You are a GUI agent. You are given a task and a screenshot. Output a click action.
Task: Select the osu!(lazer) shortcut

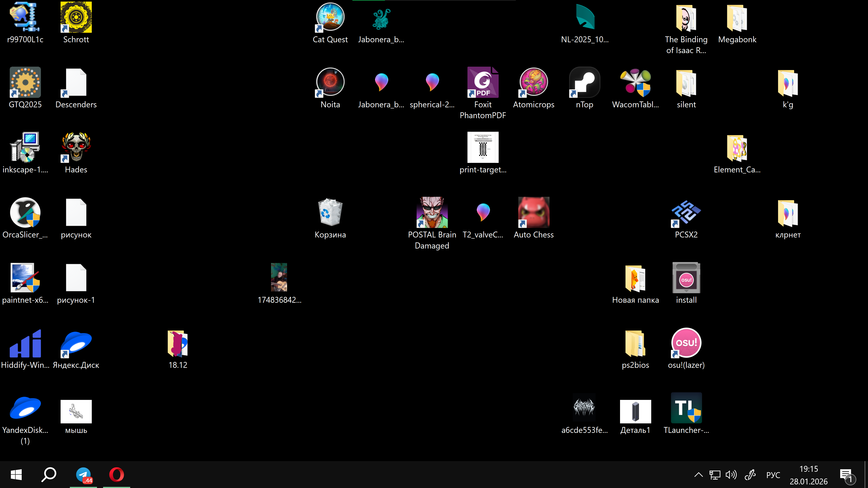click(686, 343)
